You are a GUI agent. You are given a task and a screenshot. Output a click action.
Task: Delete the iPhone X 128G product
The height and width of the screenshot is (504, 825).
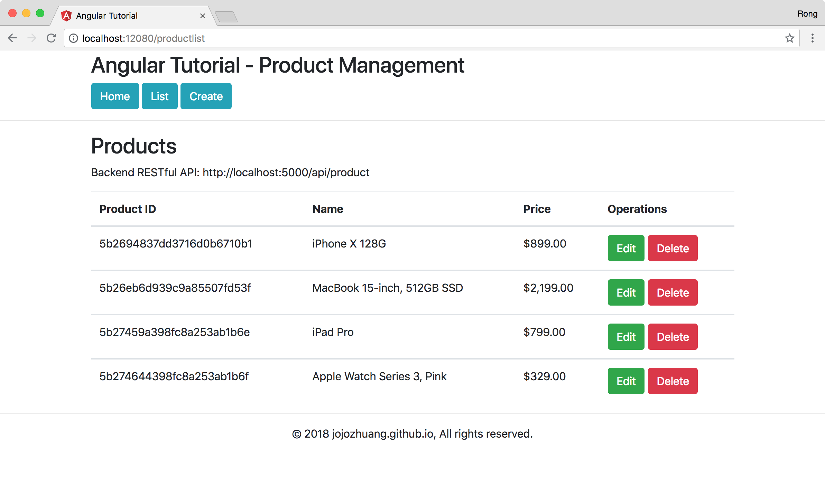(673, 248)
